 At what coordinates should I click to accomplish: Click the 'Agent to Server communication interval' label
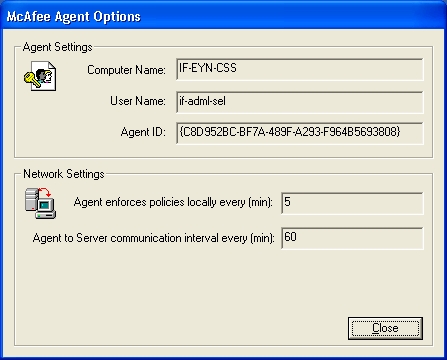(x=153, y=238)
